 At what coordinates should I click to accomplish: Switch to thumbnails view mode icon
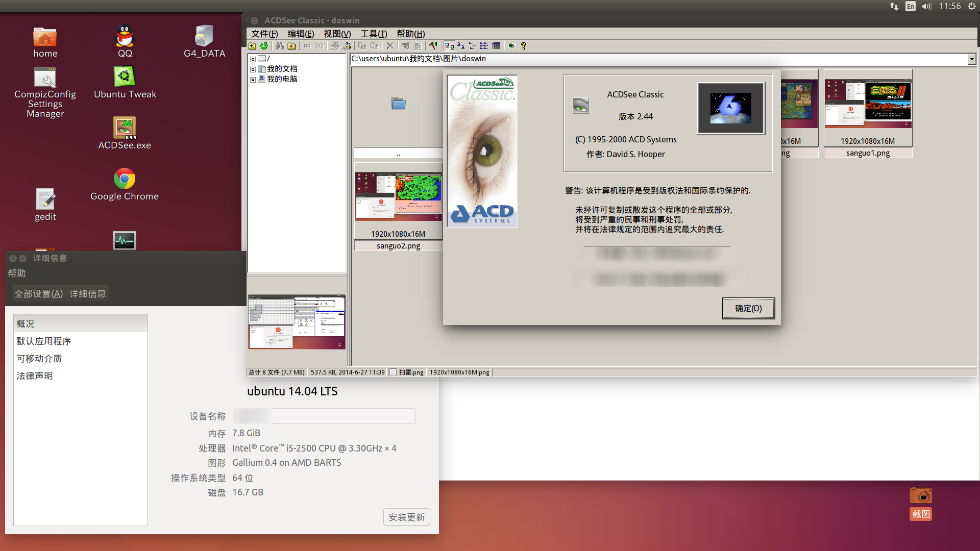click(x=449, y=46)
